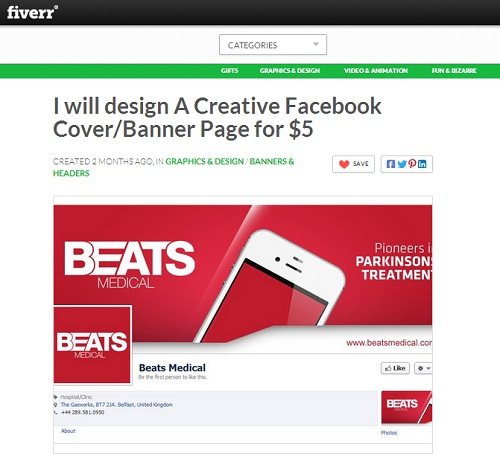Image resolution: width=500 pixels, height=456 pixels.
Task: Click the About link
Action: (x=68, y=431)
